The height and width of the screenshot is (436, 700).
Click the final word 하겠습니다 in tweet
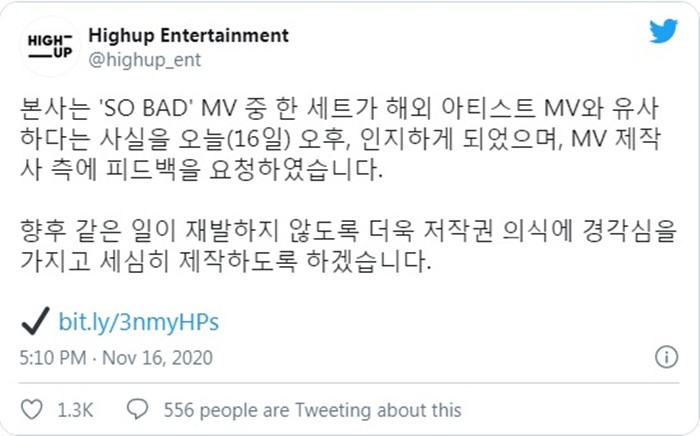368,262
